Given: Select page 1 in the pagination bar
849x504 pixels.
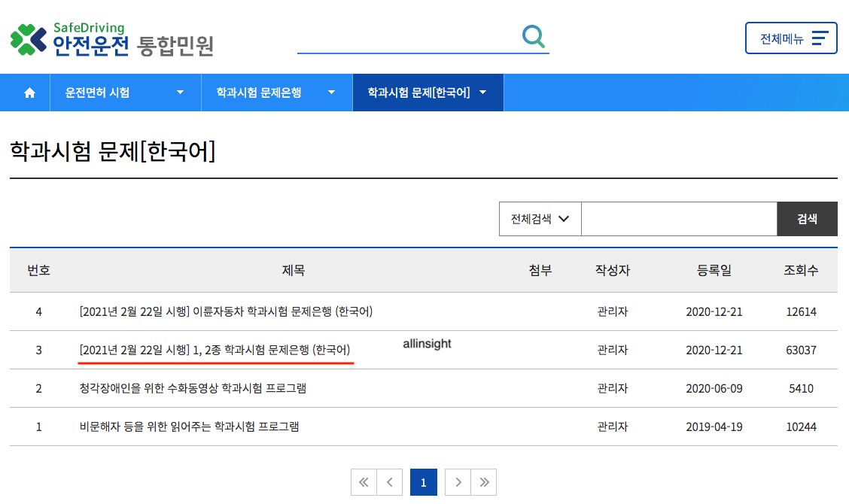Looking at the screenshot, I should tap(423, 482).
